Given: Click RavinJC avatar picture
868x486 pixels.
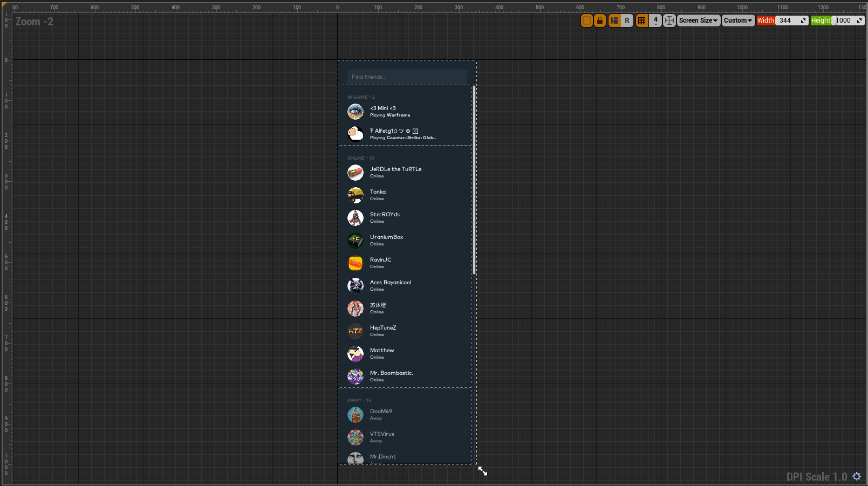Looking at the screenshot, I should [x=356, y=263].
